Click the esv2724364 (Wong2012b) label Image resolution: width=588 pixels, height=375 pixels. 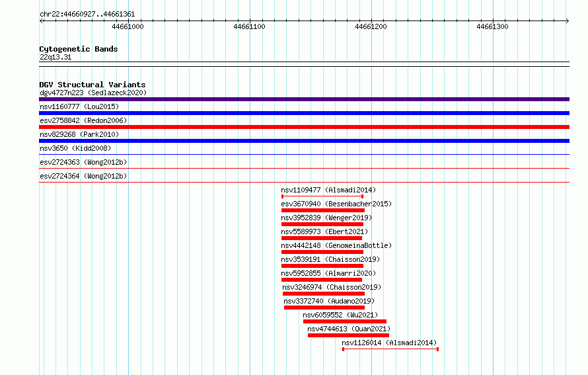83,176
